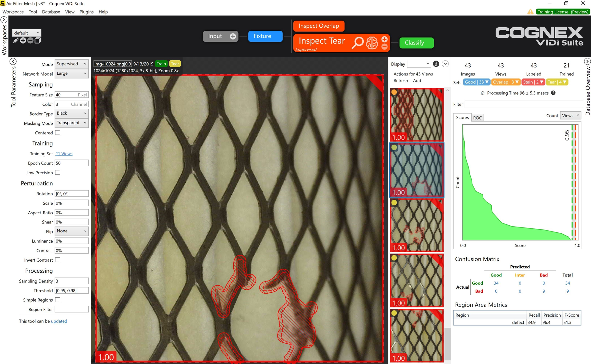Click the duplicate workspace icon
Image resolution: width=591 pixels, height=364 pixels.
point(37,41)
